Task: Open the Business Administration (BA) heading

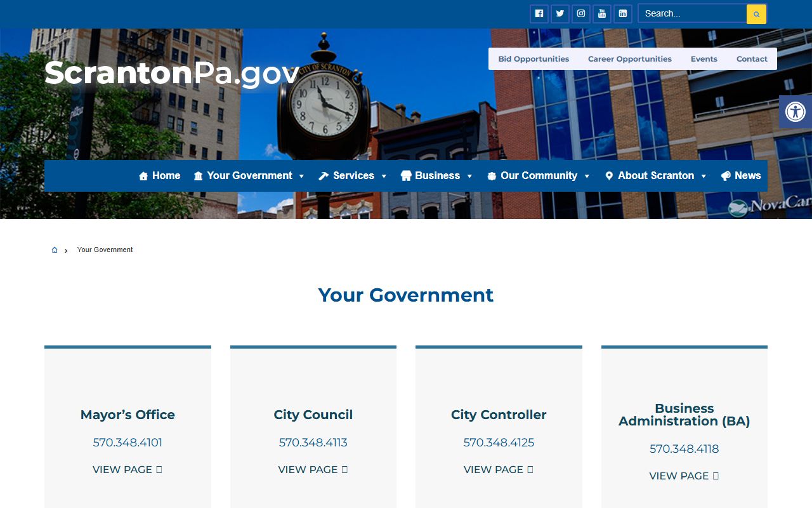Action: [x=684, y=415]
